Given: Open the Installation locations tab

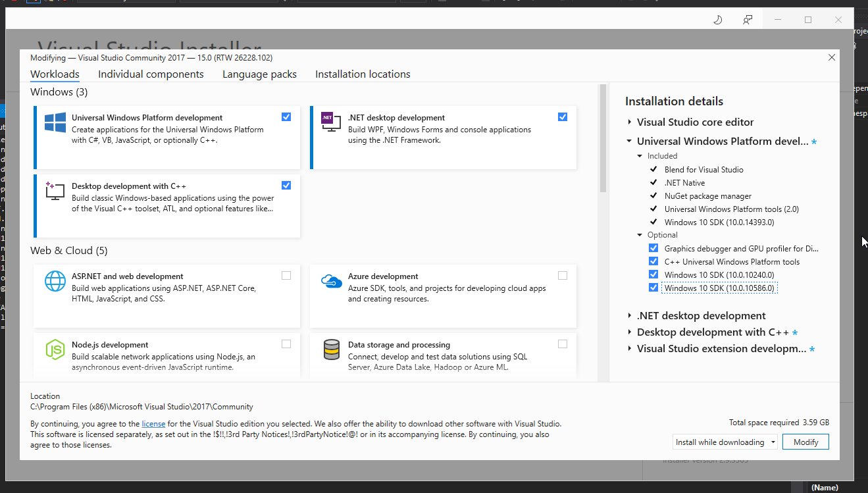Looking at the screenshot, I should click(x=363, y=74).
